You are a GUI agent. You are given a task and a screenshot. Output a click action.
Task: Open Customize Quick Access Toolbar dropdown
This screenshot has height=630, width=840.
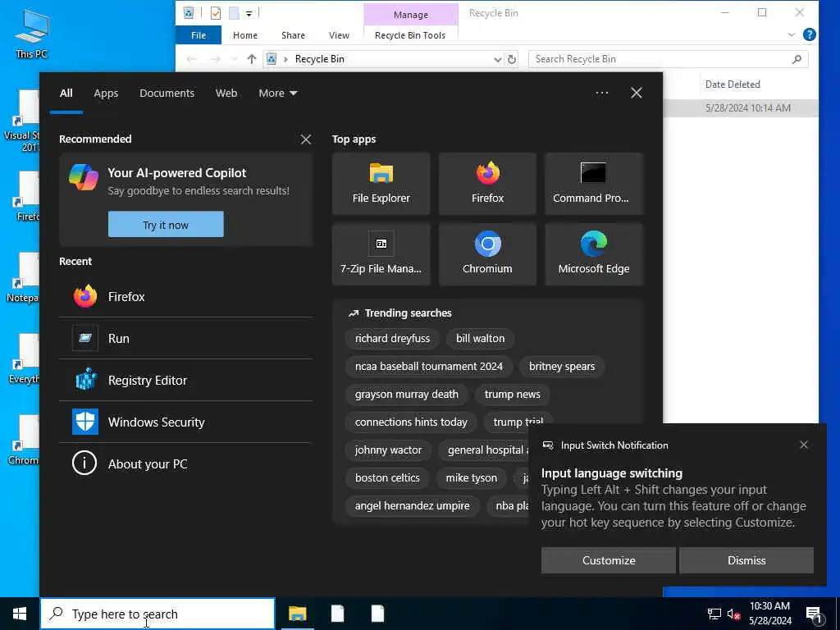[249, 13]
